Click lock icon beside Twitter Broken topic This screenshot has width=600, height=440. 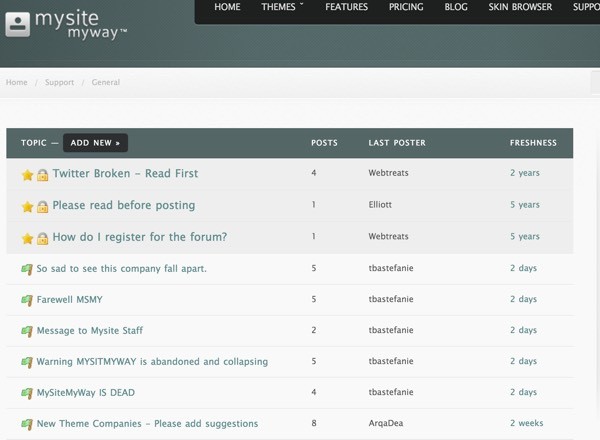click(x=42, y=175)
